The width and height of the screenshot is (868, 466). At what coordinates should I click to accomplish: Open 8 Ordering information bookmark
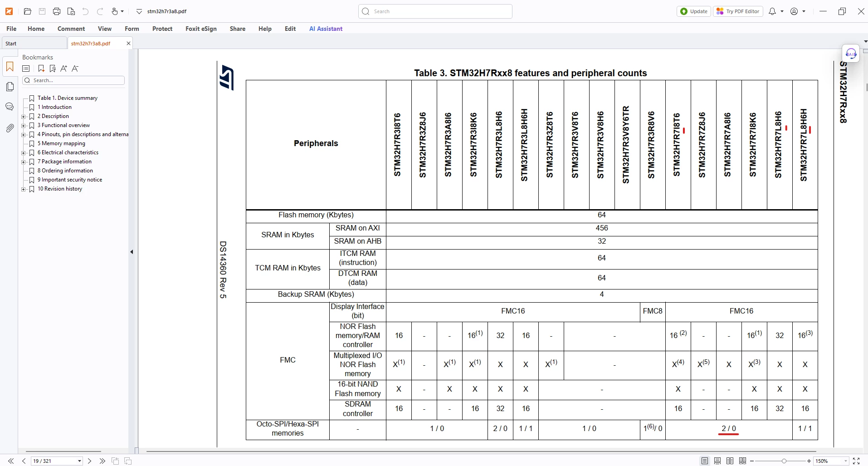65,171
